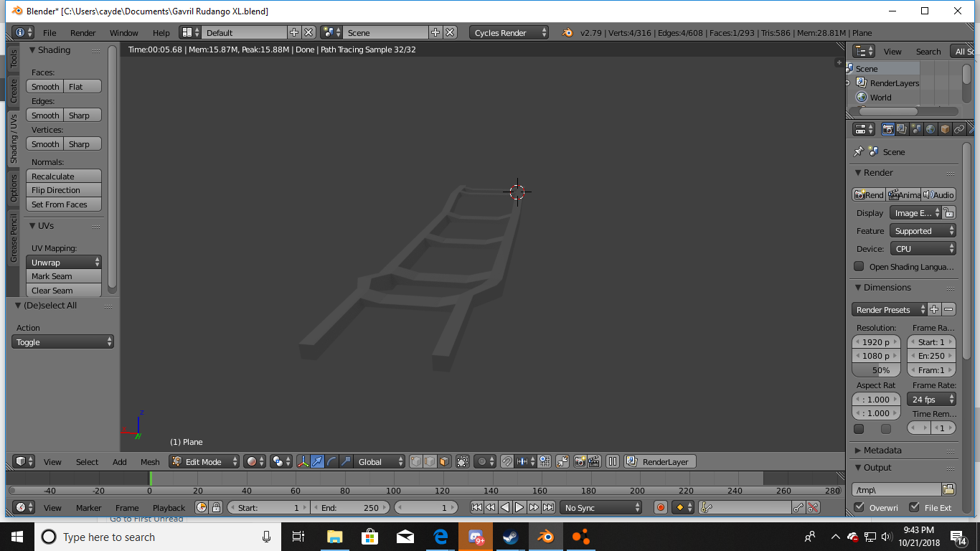980x551 pixels.
Task: Click the auto keyframe record button
Action: pyautogui.click(x=661, y=507)
